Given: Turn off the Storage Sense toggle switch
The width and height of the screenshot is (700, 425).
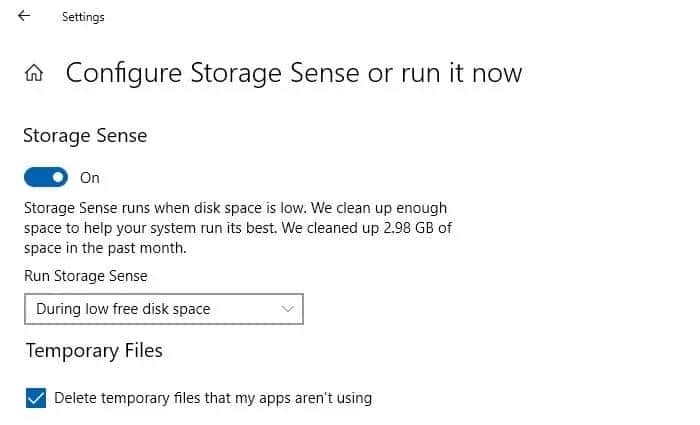Looking at the screenshot, I should pos(46,177).
